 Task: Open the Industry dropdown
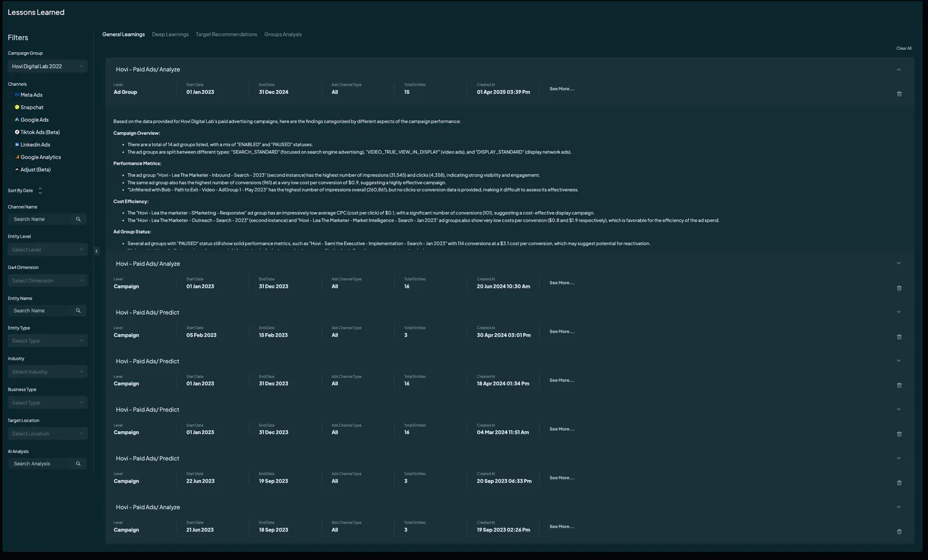pyautogui.click(x=48, y=372)
